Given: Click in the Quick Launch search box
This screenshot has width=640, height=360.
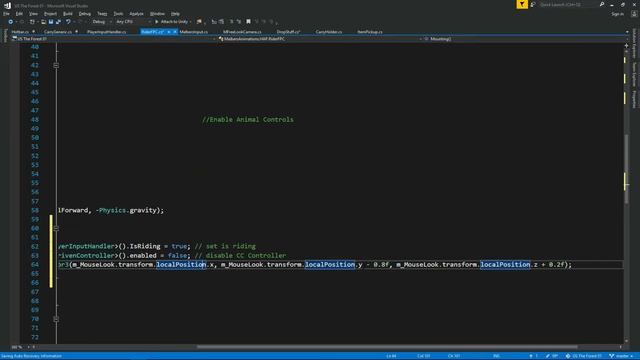Looking at the screenshot, I should click(x=567, y=4).
